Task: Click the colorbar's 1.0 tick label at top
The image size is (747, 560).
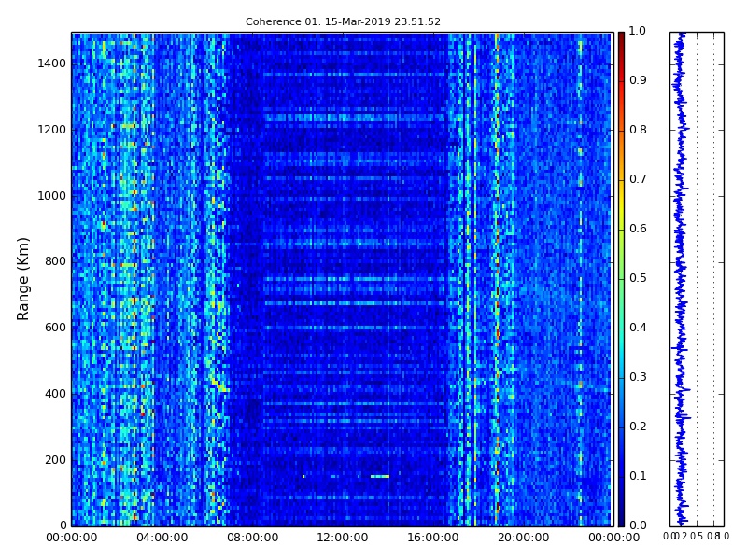Action: pyautogui.click(x=638, y=31)
